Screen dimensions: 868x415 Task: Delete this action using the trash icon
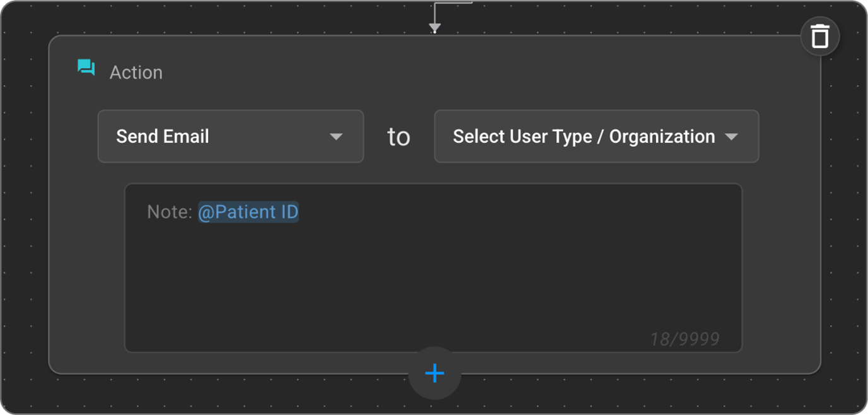tap(819, 37)
